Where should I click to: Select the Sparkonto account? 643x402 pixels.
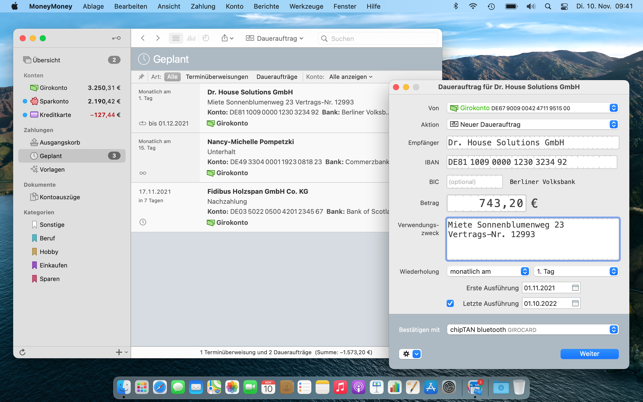(x=72, y=101)
